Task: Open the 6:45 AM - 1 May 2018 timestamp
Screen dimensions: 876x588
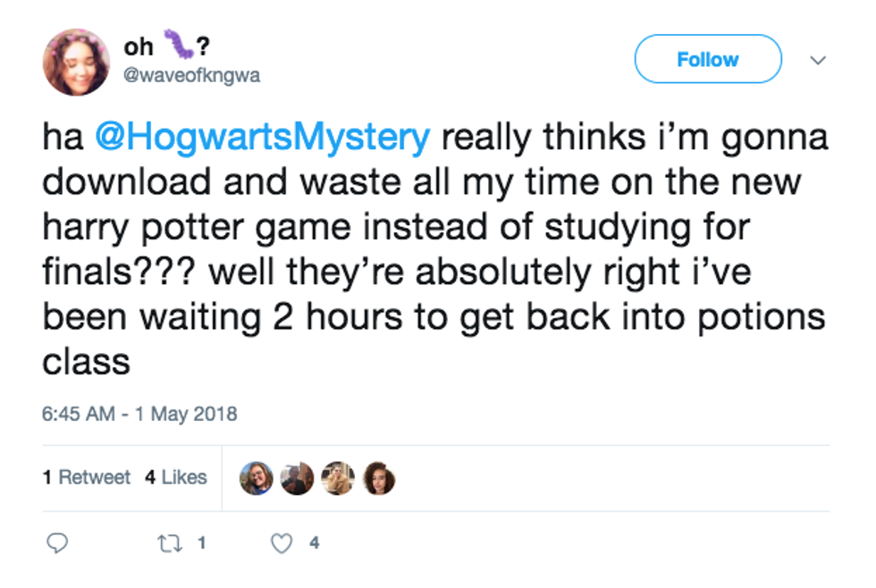Action: [x=139, y=414]
